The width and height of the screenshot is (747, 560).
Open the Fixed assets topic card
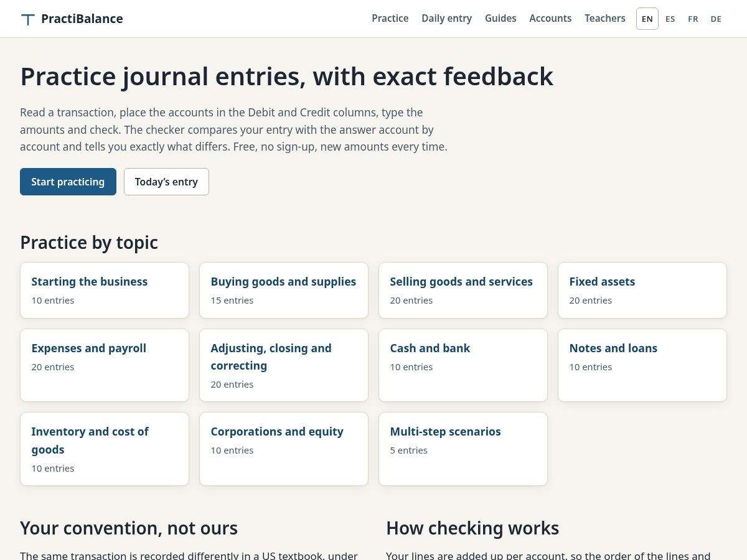[642, 290]
